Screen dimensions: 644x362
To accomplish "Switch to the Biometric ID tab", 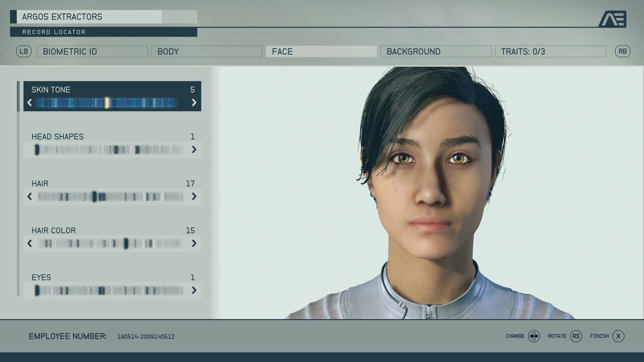I will click(x=92, y=52).
